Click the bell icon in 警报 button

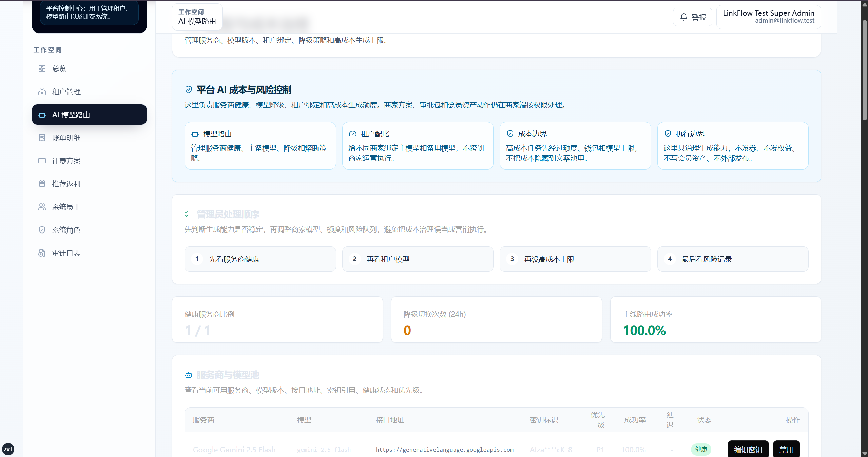(x=684, y=17)
